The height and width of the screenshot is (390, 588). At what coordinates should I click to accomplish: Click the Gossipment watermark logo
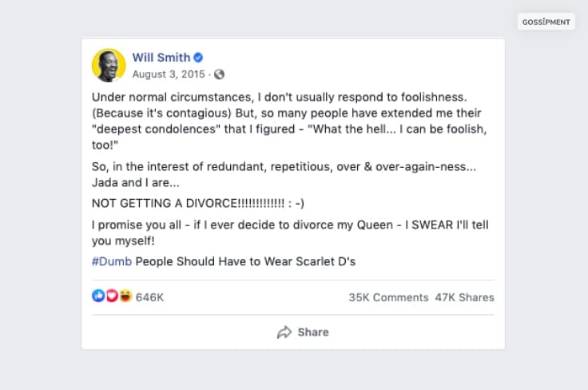[x=546, y=22]
